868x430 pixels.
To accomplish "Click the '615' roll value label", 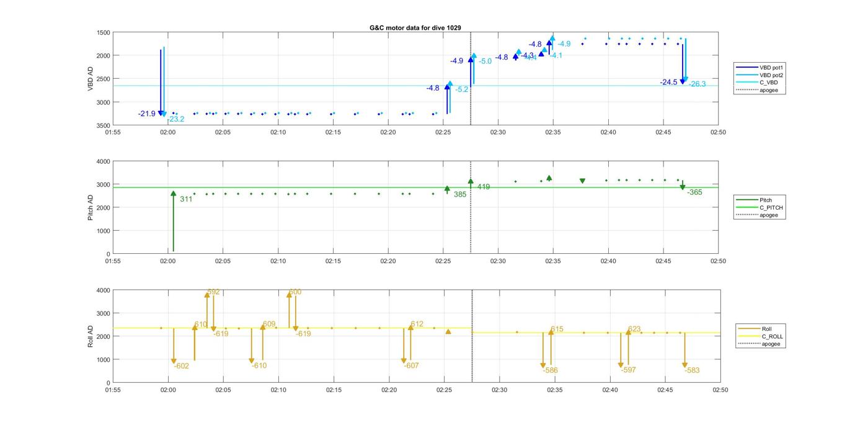I will [557, 329].
